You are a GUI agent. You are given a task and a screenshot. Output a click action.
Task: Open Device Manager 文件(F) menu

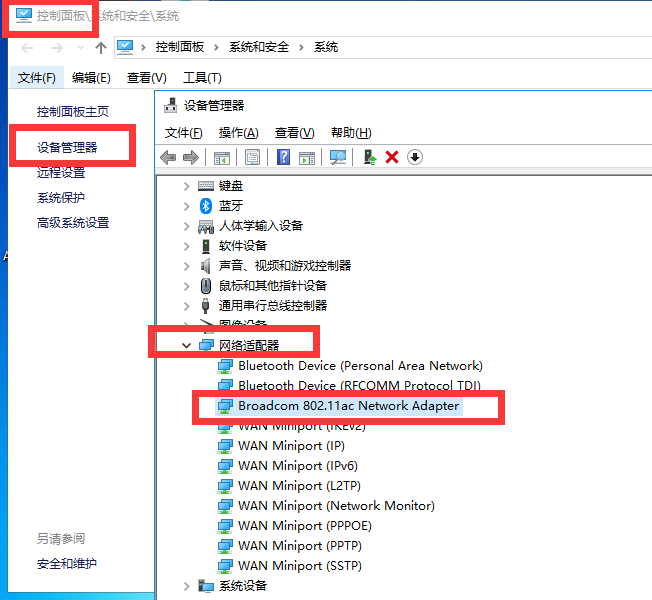[183, 133]
